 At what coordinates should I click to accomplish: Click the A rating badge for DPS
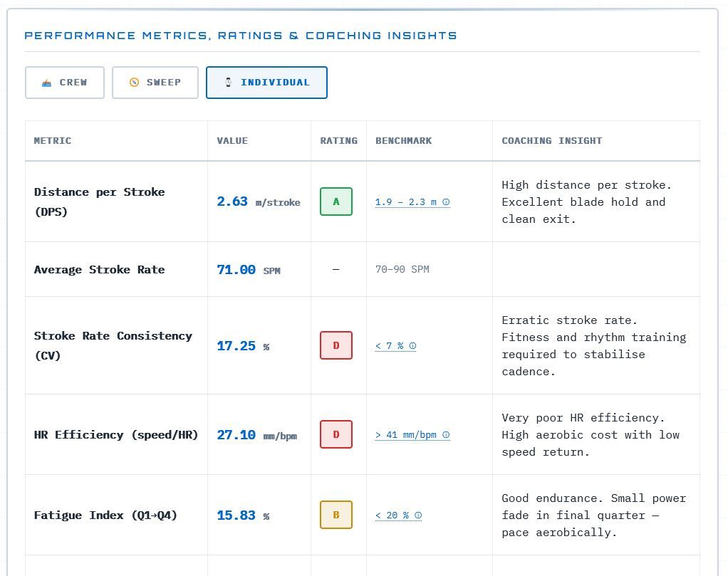[336, 201]
